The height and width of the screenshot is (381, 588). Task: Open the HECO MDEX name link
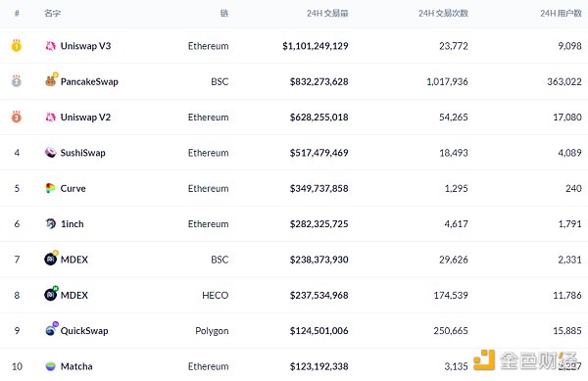click(x=74, y=295)
